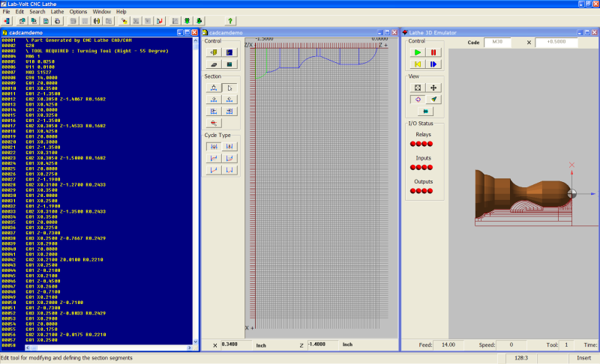600x364 pixels.
Task: Select the first Section tool left of the pointer
Action: coord(214,88)
